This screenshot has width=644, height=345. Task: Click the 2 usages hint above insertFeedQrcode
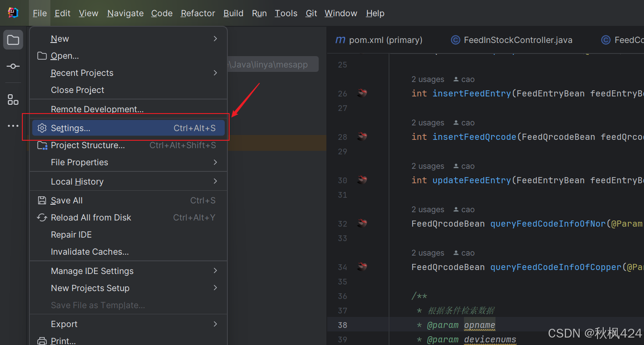(x=428, y=122)
